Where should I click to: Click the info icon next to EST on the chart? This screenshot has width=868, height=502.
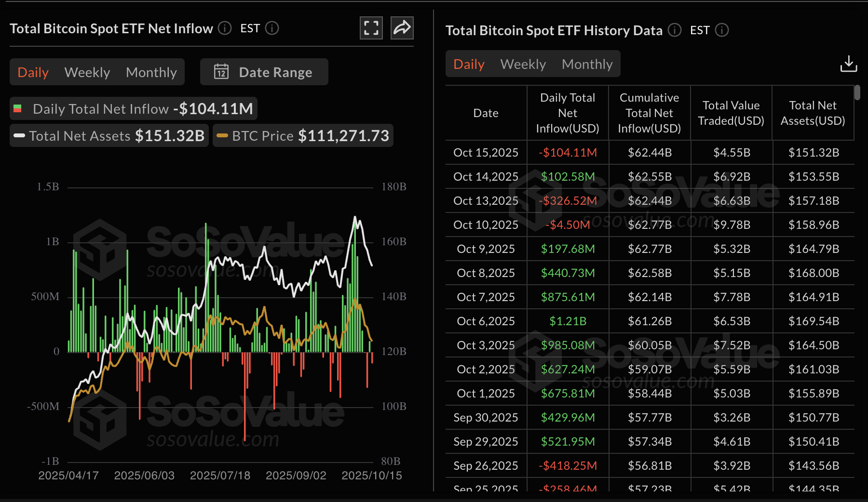tap(272, 29)
